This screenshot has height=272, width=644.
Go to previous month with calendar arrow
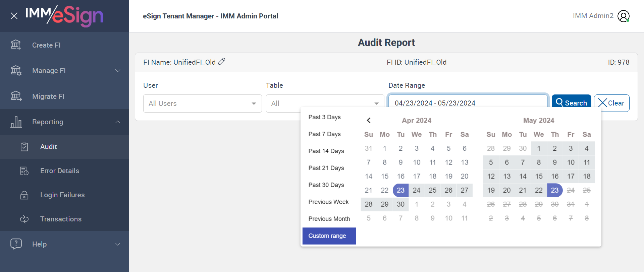[369, 120]
